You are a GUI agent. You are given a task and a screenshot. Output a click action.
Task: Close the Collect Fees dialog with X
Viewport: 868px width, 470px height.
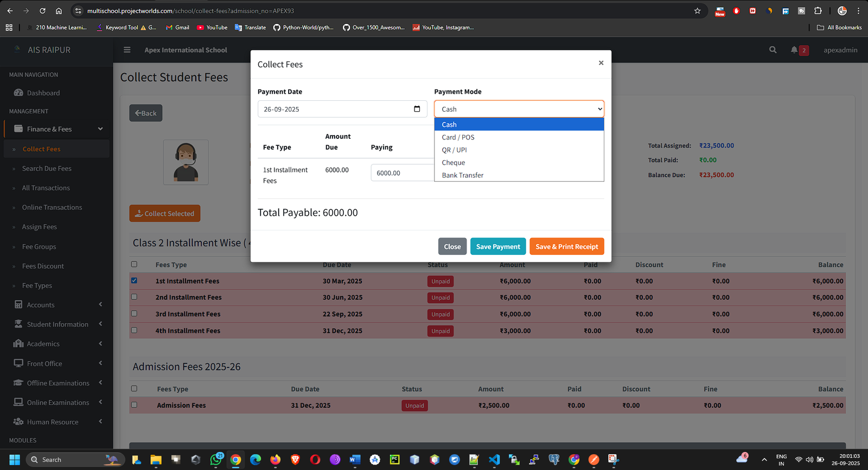601,63
